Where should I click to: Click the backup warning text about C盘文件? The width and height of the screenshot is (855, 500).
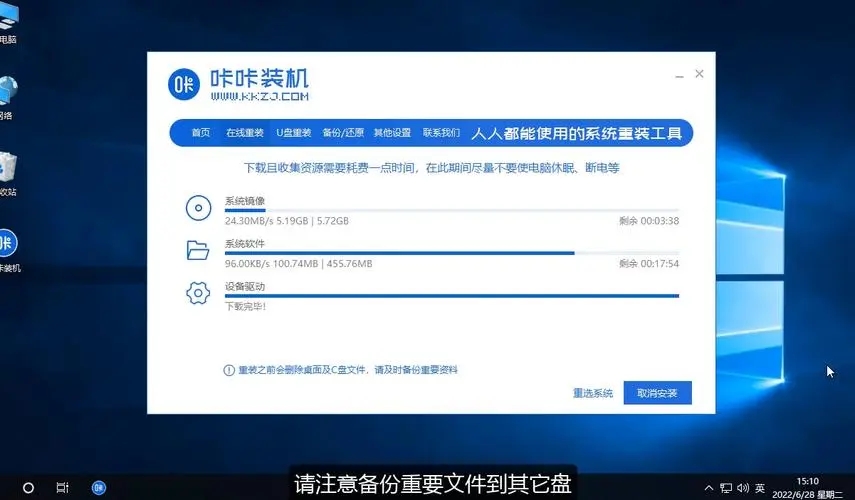pos(348,370)
